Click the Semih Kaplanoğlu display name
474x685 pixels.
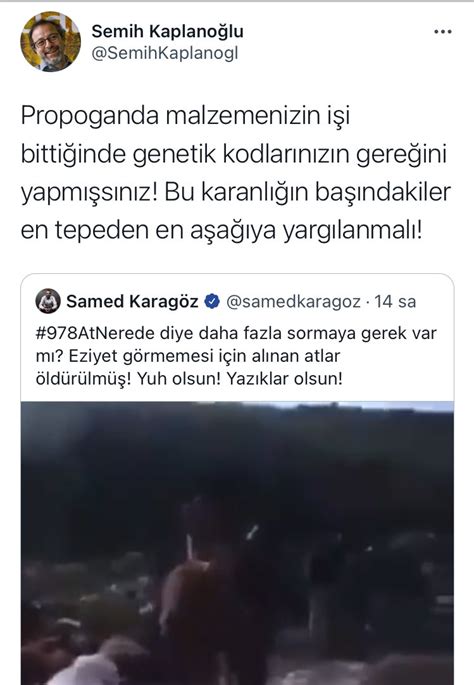[167, 31]
